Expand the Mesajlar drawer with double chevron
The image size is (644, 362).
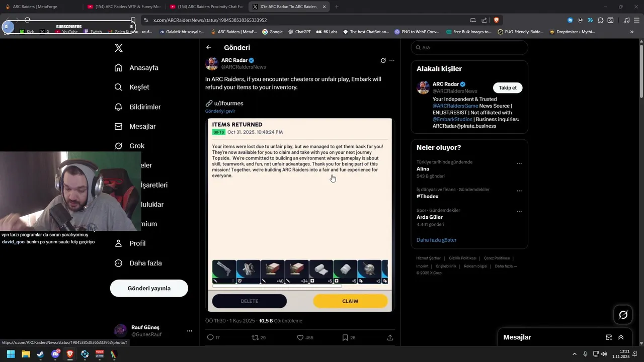click(621, 337)
